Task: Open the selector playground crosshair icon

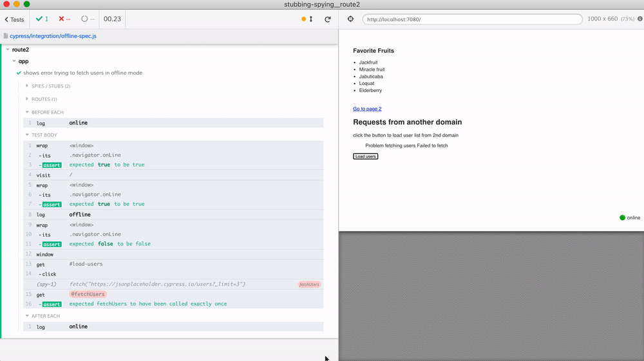Action: click(350, 19)
